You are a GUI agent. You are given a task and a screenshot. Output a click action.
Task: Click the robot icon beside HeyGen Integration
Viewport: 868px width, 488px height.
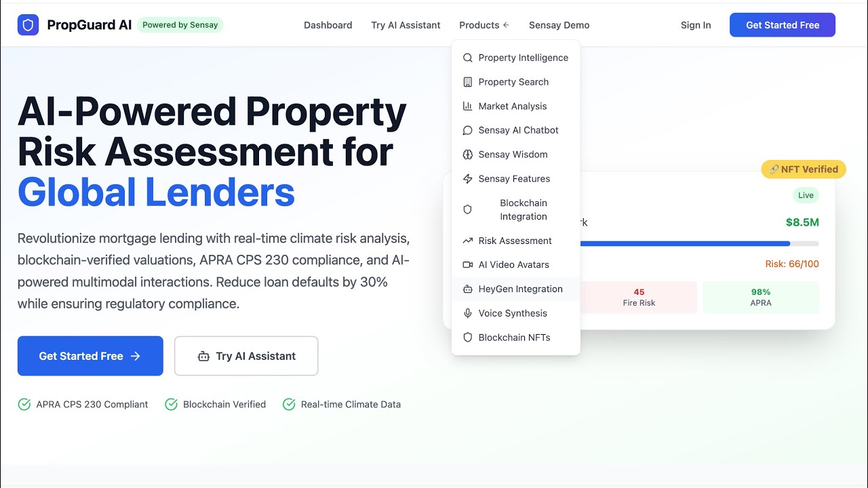pyautogui.click(x=467, y=289)
